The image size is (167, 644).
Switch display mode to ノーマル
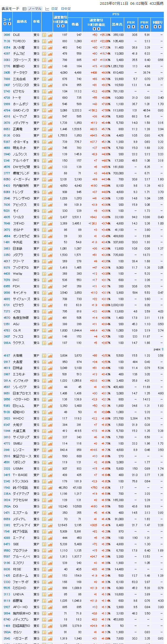(35, 9)
